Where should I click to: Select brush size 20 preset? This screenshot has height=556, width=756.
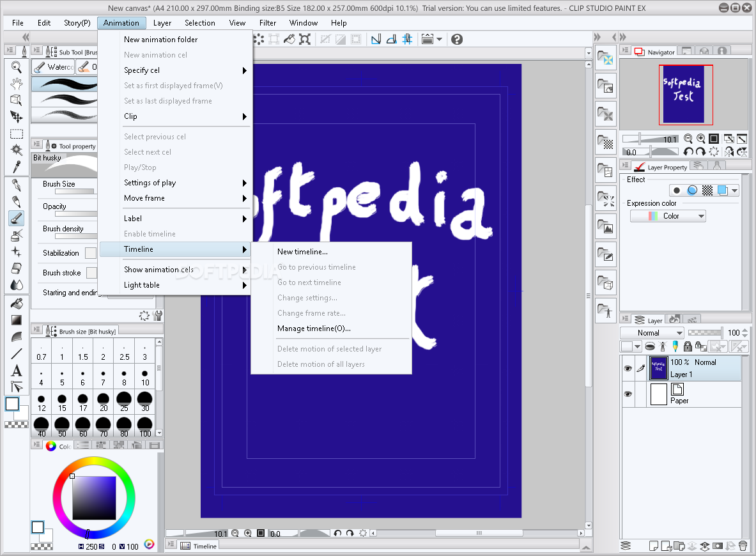tap(104, 402)
